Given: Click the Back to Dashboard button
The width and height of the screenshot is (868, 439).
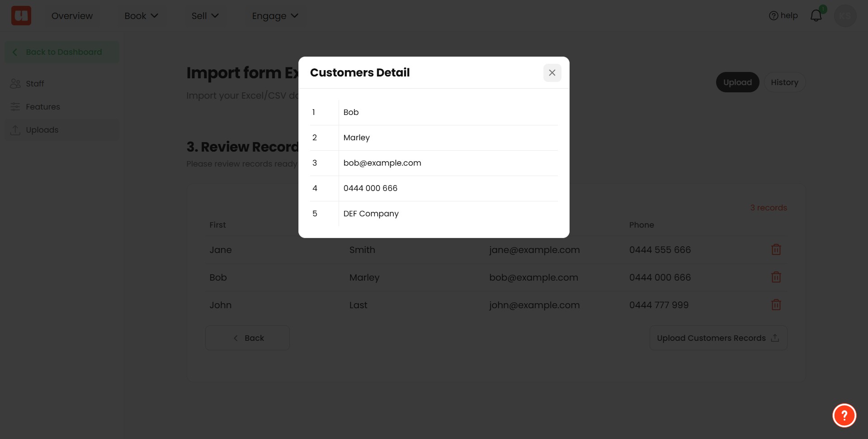Looking at the screenshot, I should (x=62, y=52).
